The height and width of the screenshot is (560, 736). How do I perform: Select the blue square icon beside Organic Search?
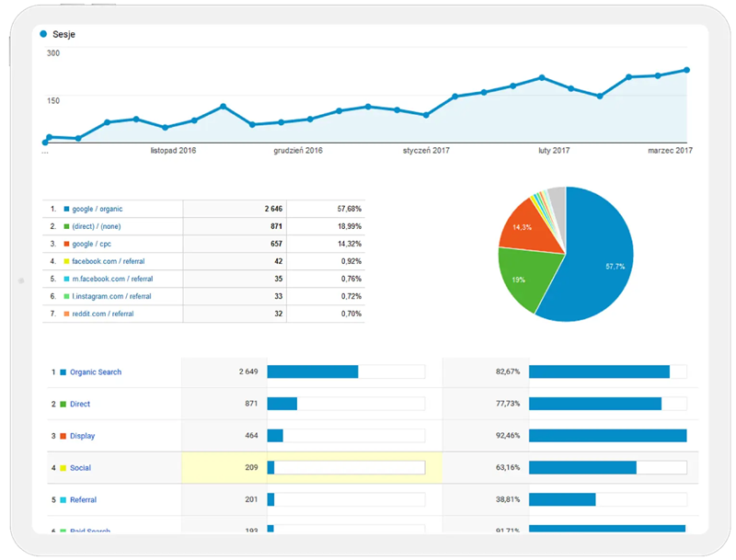(63, 371)
